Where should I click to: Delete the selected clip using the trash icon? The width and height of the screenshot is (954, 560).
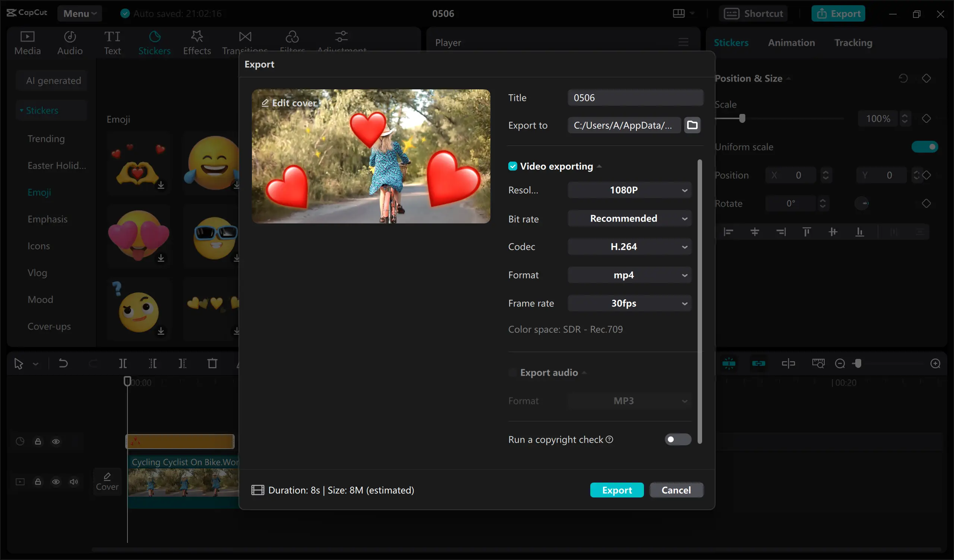(x=212, y=363)
